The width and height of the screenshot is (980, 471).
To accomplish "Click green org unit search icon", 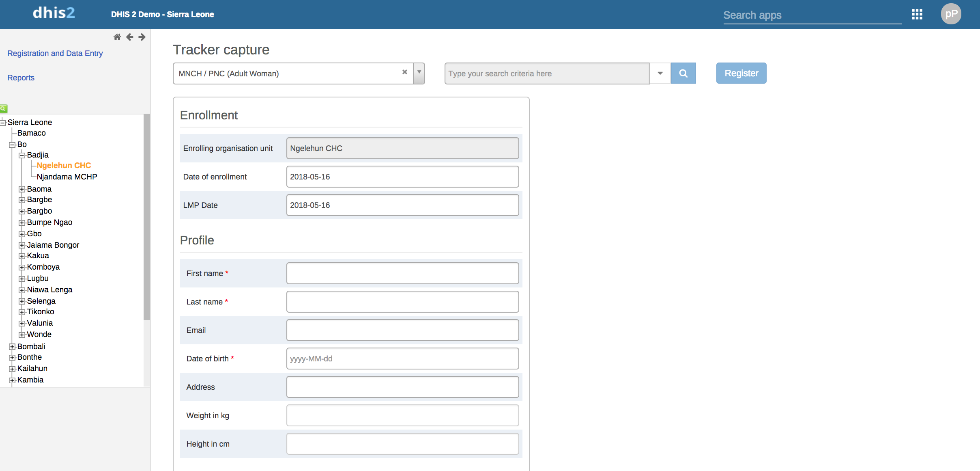I will 4,108.
